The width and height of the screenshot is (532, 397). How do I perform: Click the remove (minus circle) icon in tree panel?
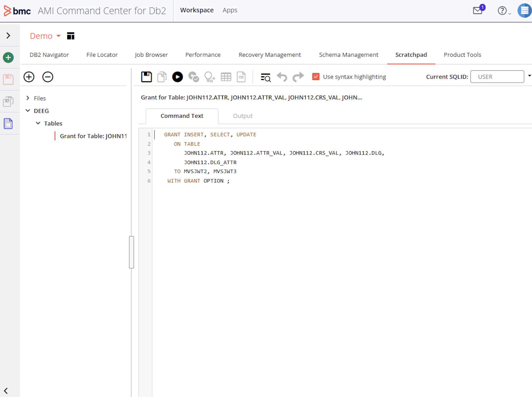coord(48,77)
